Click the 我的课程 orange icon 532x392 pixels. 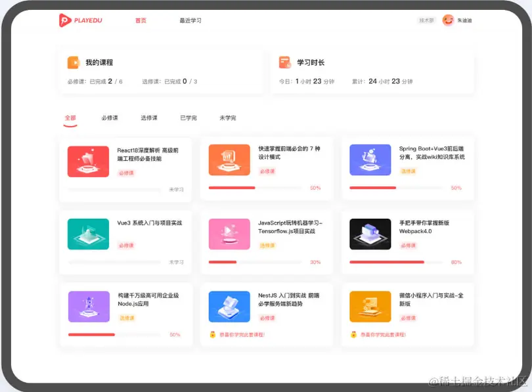pos(74,63)
